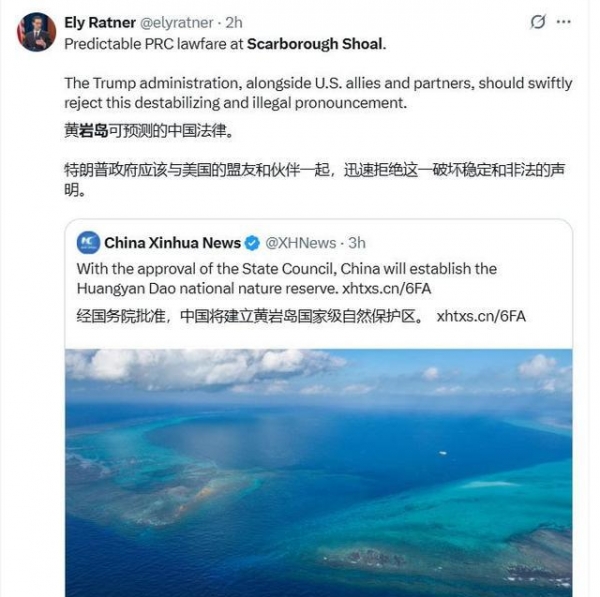Image resolution: width=600 pixels, height=597 pixels.
Task: Click the 'The Trump administration, alongside' paragraph
Action: tap(300, 92)
